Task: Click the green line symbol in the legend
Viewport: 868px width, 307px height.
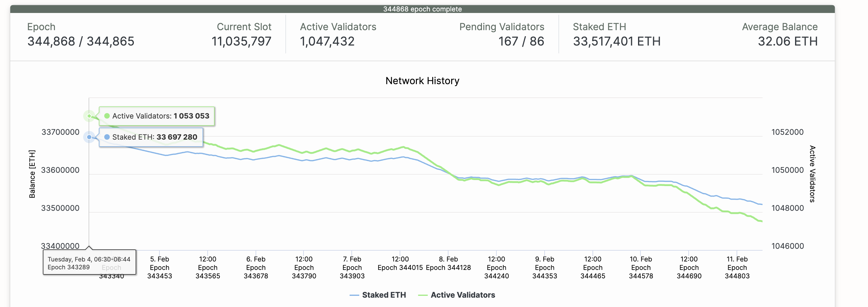Action: (423, 295)
